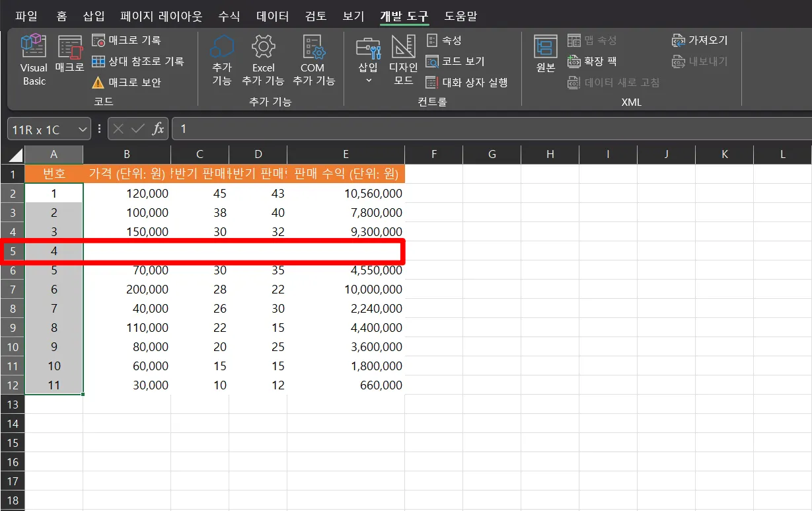
Task: Open the Name Box dropdown
Action: pos(83,129)
